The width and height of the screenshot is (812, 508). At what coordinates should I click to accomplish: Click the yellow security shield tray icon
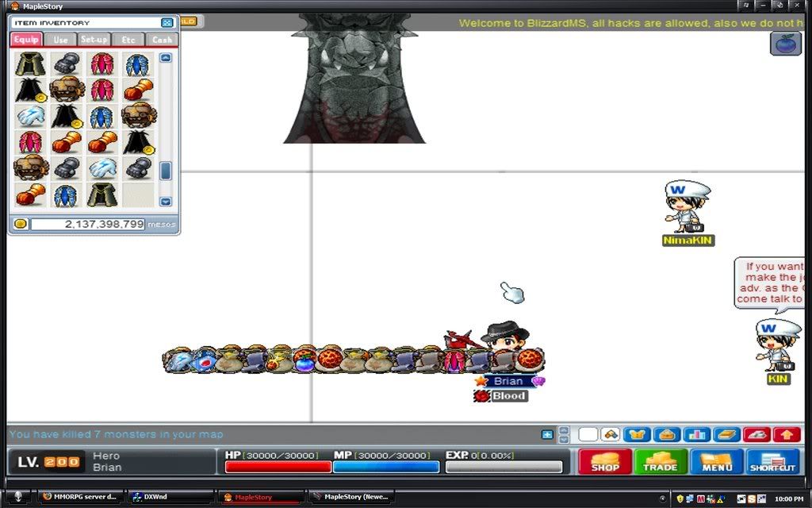(680, 498)
